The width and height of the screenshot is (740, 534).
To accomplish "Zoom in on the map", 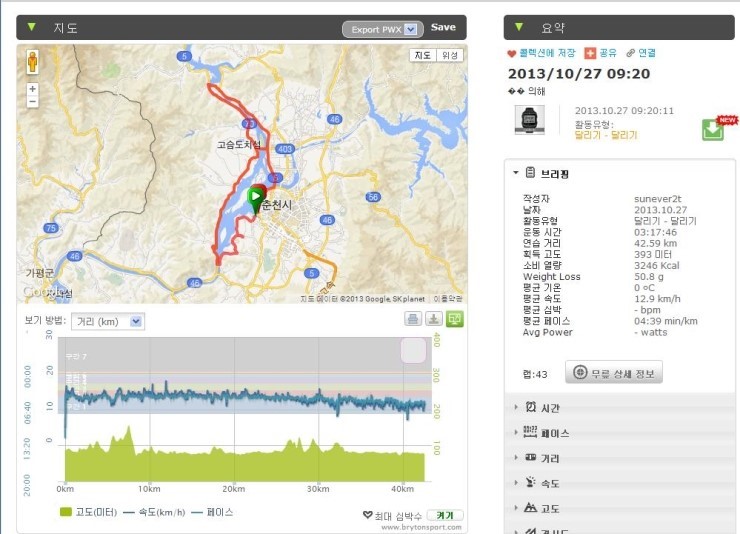I will (x=33, y=88).
